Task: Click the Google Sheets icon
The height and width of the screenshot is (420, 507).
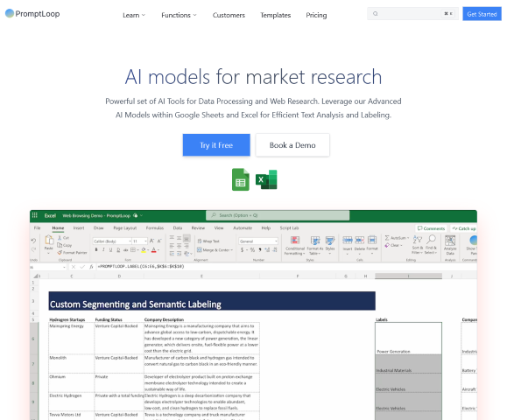Action: click(241, 179)
